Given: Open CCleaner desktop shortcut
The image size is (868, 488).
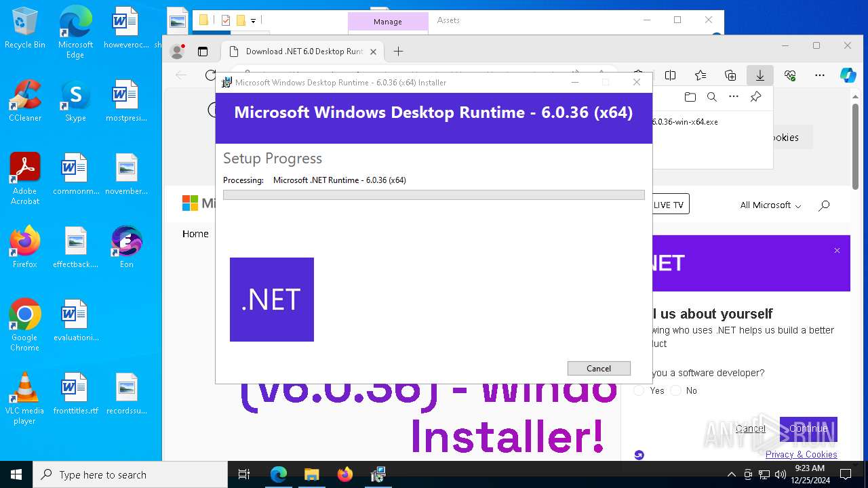Looking at the screenshot, I should (25, 101).
